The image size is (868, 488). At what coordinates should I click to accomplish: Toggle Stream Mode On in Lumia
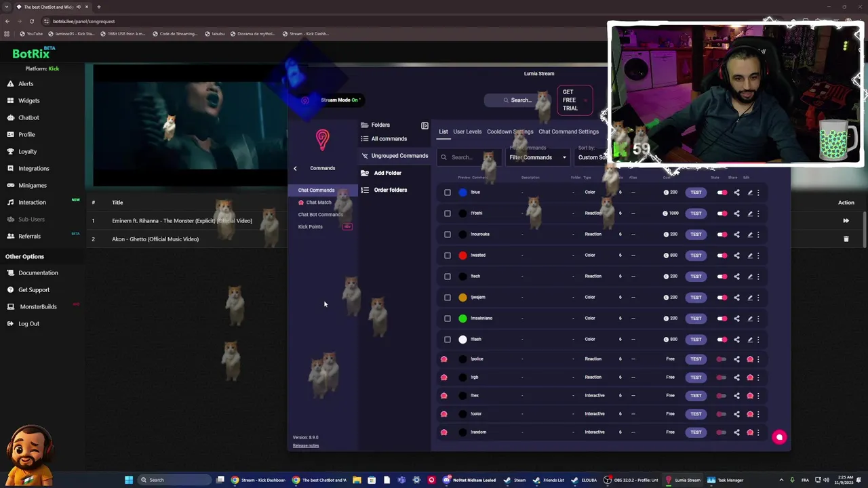coord(339,100)
